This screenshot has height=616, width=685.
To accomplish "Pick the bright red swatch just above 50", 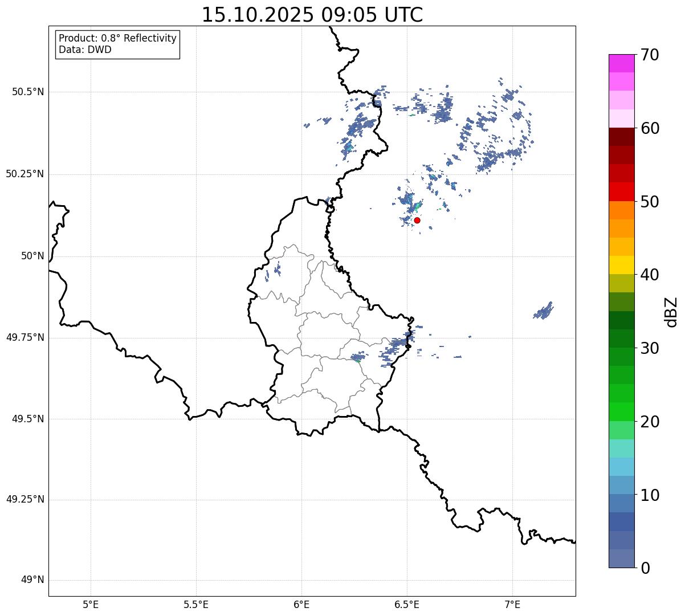I will (x=621, y=191).
